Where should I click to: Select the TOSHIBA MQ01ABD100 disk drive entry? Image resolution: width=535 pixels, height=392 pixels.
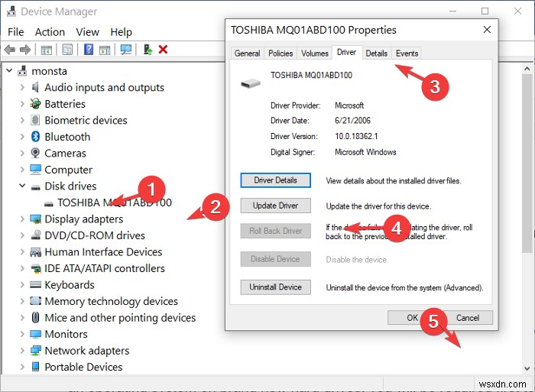(115, 202)
